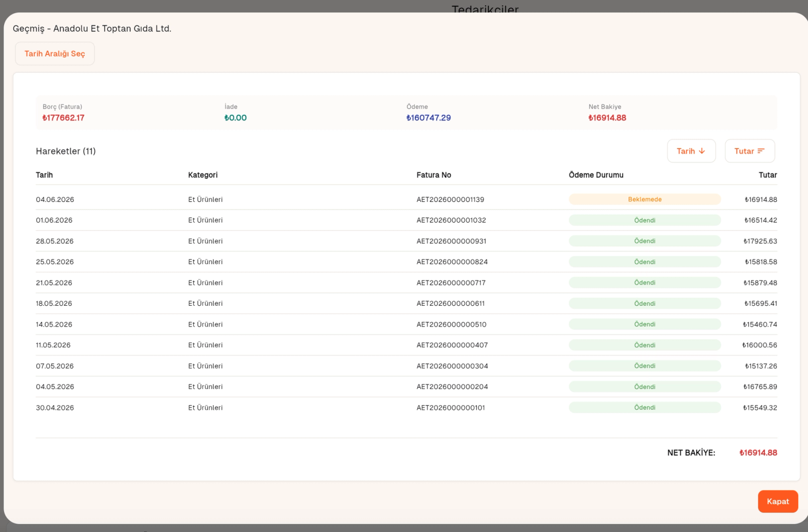This screenshot has width=808, height=532.
Task: Click the amount ₺15137.26
Action: pyautogui.click(x=761, y=366)
